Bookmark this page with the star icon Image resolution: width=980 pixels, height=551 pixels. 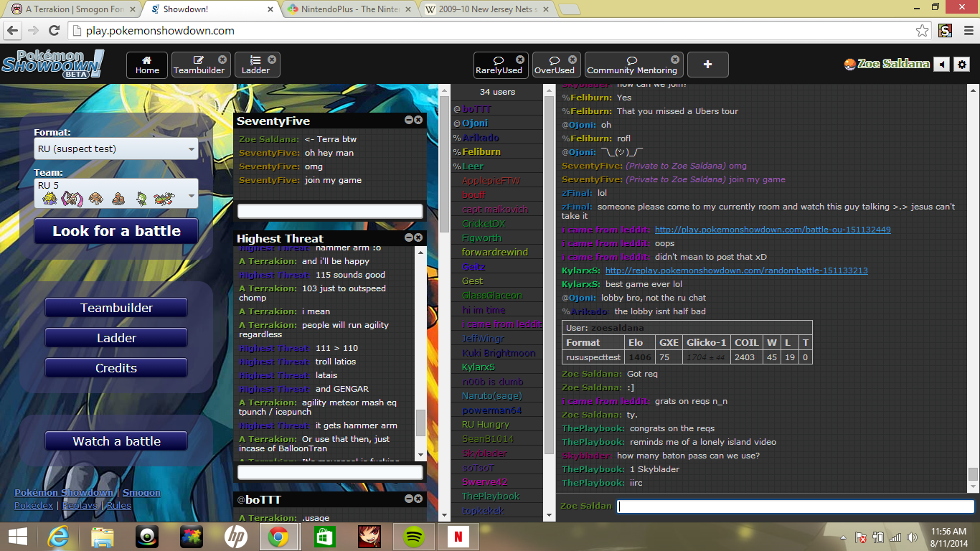[x=923, y=31]
